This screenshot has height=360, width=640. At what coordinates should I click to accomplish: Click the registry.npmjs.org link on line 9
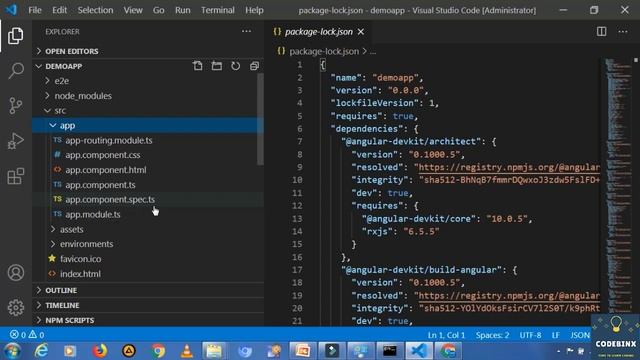[509, 167]
